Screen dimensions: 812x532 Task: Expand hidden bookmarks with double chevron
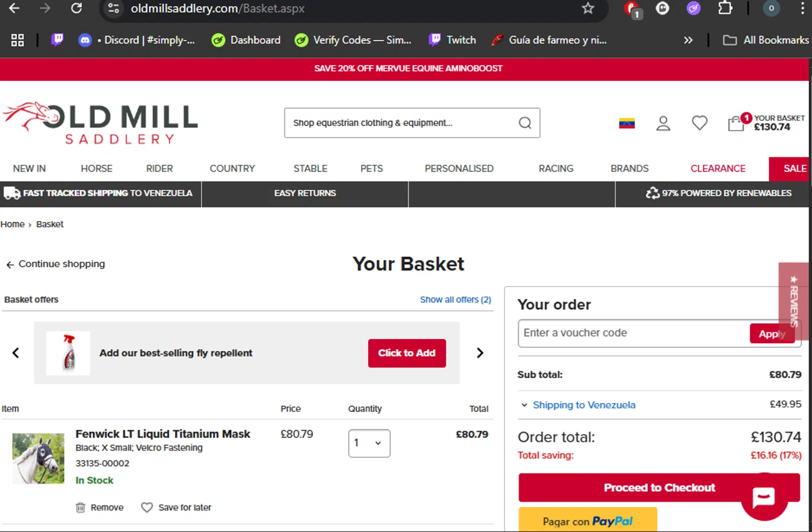pos(688,40)
